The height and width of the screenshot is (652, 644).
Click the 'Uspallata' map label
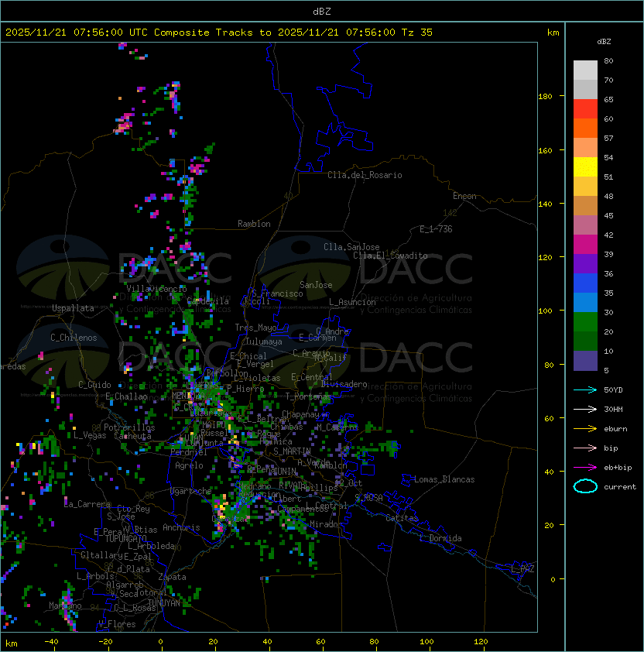click(74, 308)
